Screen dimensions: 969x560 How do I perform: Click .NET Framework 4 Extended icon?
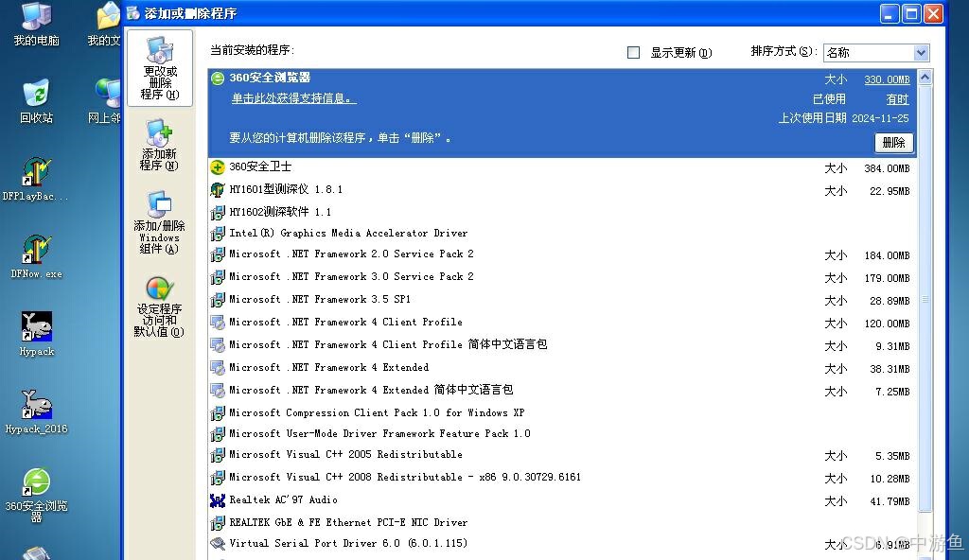point(218,368)
